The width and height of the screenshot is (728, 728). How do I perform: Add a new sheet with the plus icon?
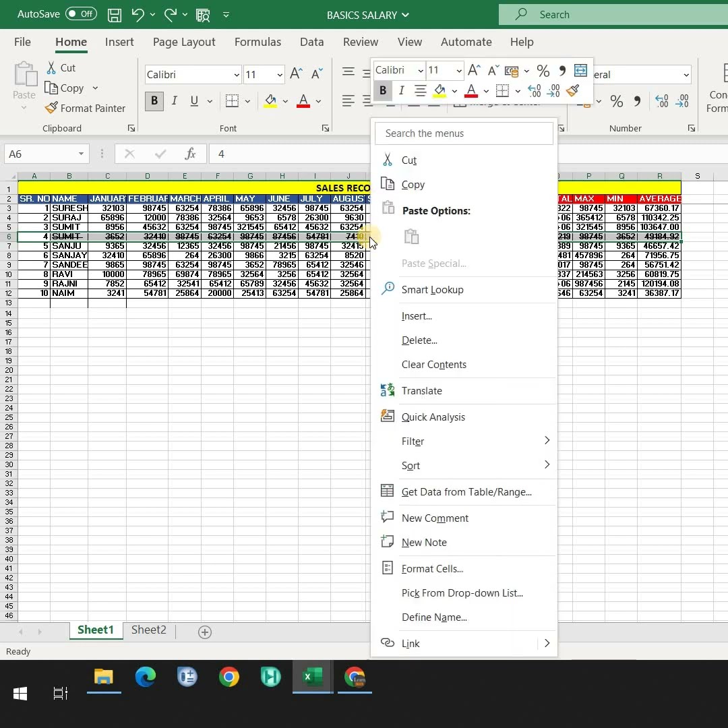[x=205, y=632]
